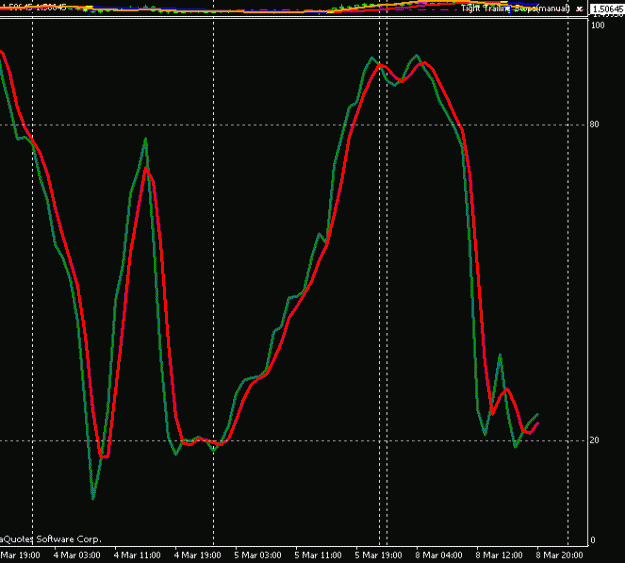Click the '4 Mar 19:00' time axis label
Viewport: 625px width, 563px height.
click(x=197, y=555)
